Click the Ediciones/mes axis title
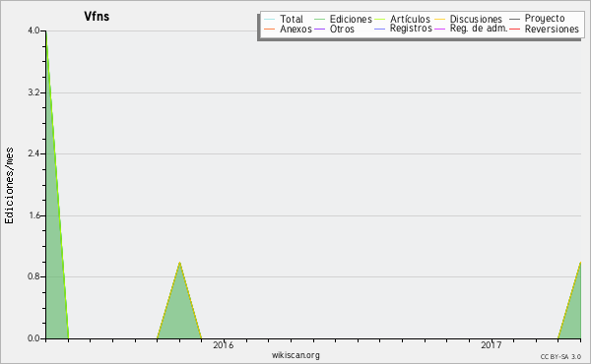This screenshot has width=591, height=364. (9, 186)
